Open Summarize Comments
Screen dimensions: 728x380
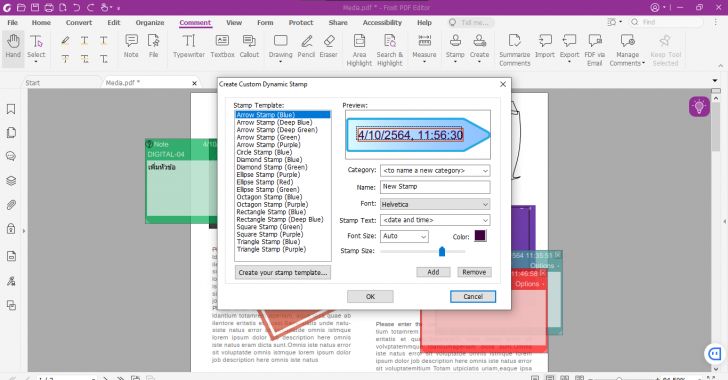[514, 50]
